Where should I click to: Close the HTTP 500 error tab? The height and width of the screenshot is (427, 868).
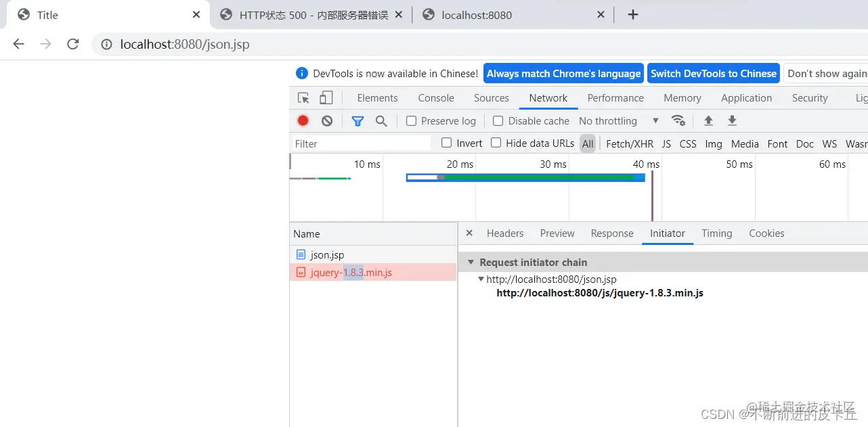[x=399, y=14]
